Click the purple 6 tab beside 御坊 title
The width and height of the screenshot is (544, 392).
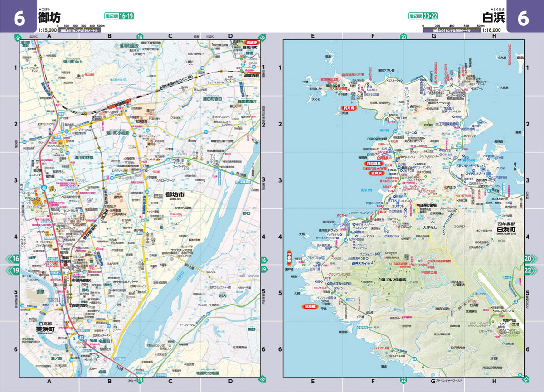click(18, 17)
